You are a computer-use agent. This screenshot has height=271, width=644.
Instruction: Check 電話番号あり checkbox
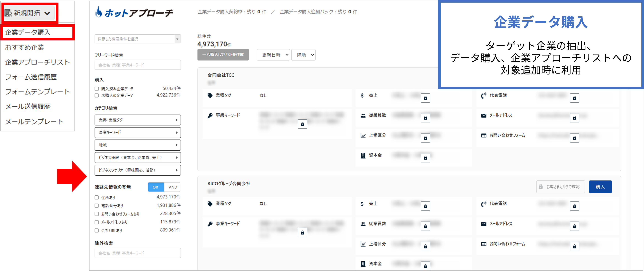click(x=97, y=206)
